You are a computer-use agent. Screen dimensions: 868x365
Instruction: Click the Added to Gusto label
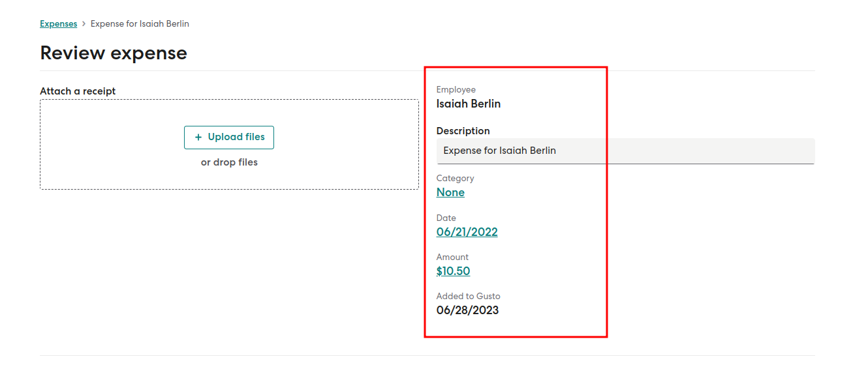point(468,296)
